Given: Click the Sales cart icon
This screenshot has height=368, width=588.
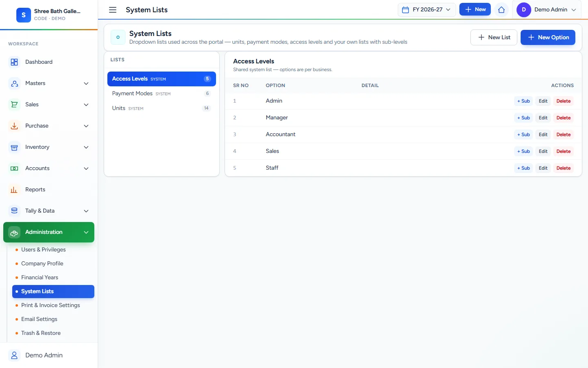Looking at the screenshot, I should 14,105.
